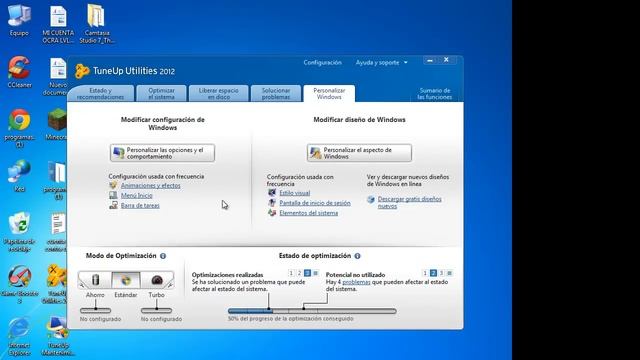Click info icon beside Estado de optimización
The height and width of the screenshot is (360, 640).
tap(357, 256)
